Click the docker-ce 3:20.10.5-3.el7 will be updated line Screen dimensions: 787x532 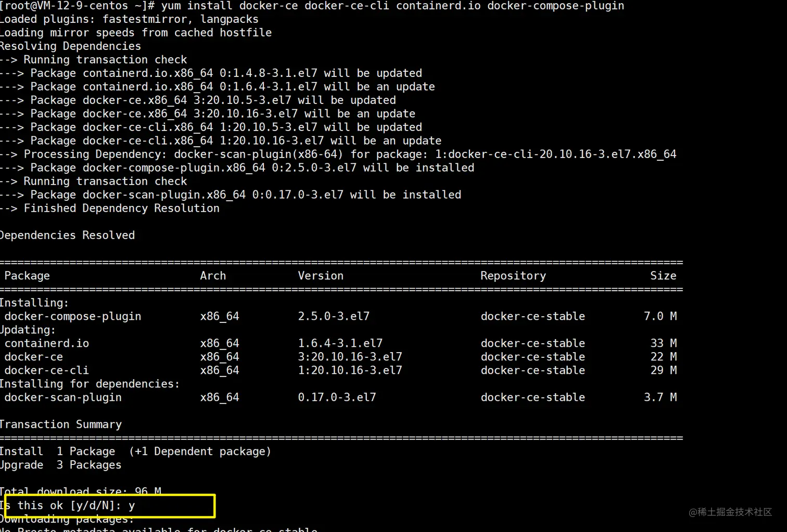[x=198, y=100]
